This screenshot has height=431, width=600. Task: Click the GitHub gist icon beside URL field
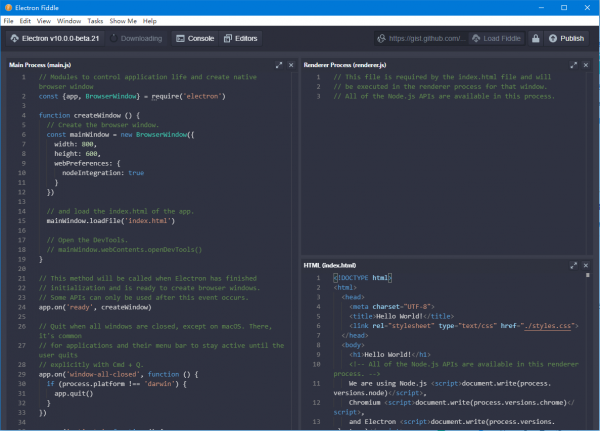(x=381, y=38)
